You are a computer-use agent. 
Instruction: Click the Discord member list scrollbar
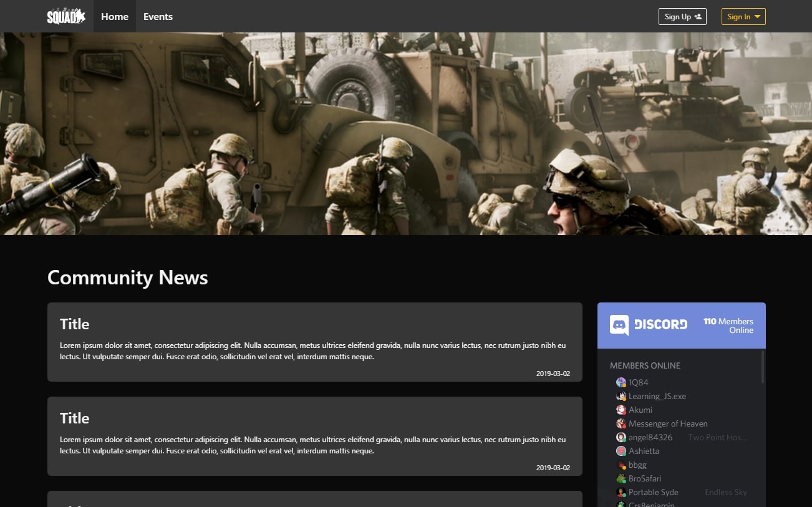762,367
